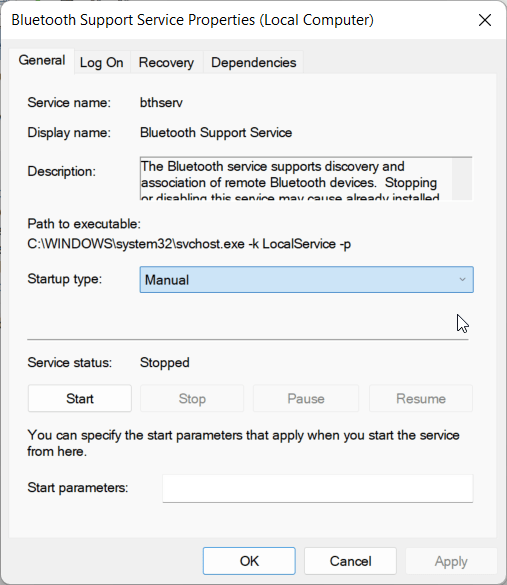Viewport: 507px width, 585px height.
Task: Close the Bluetooth Support Service Properties dialog
Action: (x=485, y=20)
